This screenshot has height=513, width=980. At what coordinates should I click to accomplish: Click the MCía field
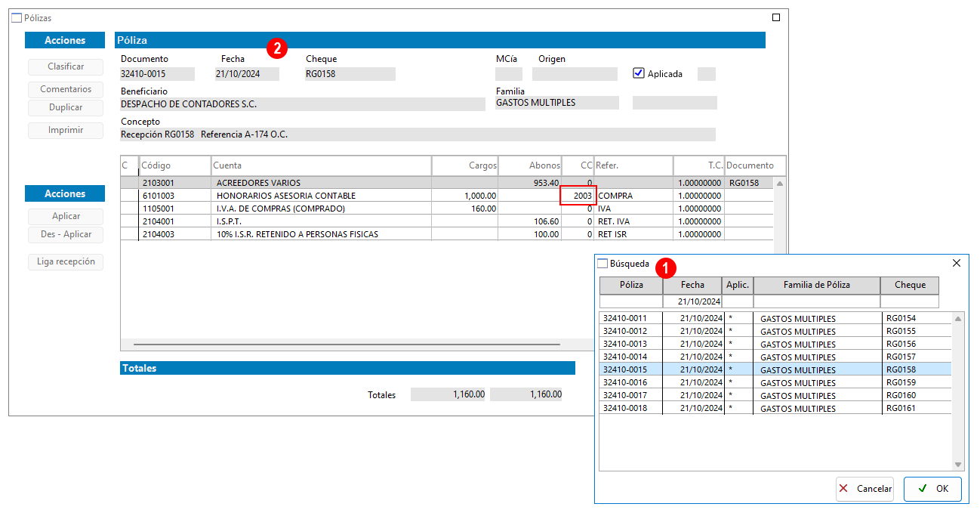pyautogui.click(x=509, y=74)
